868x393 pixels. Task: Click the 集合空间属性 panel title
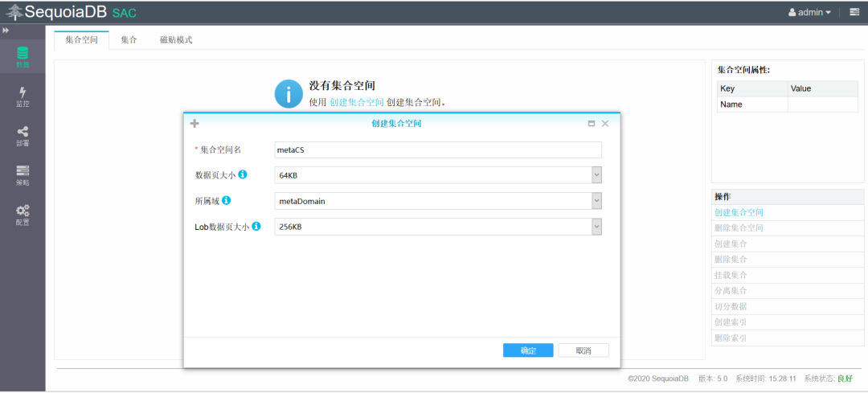click(x=743, y=70)
